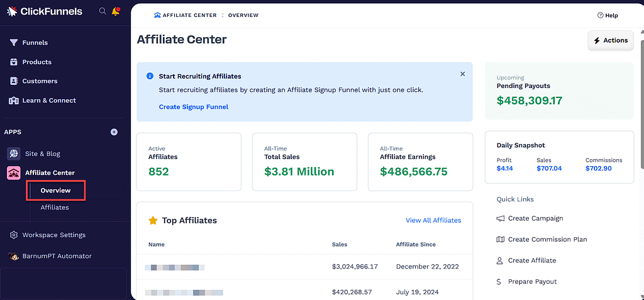
Task: Select Affiliates in the sidebar submenu
Action: [55, 208]
